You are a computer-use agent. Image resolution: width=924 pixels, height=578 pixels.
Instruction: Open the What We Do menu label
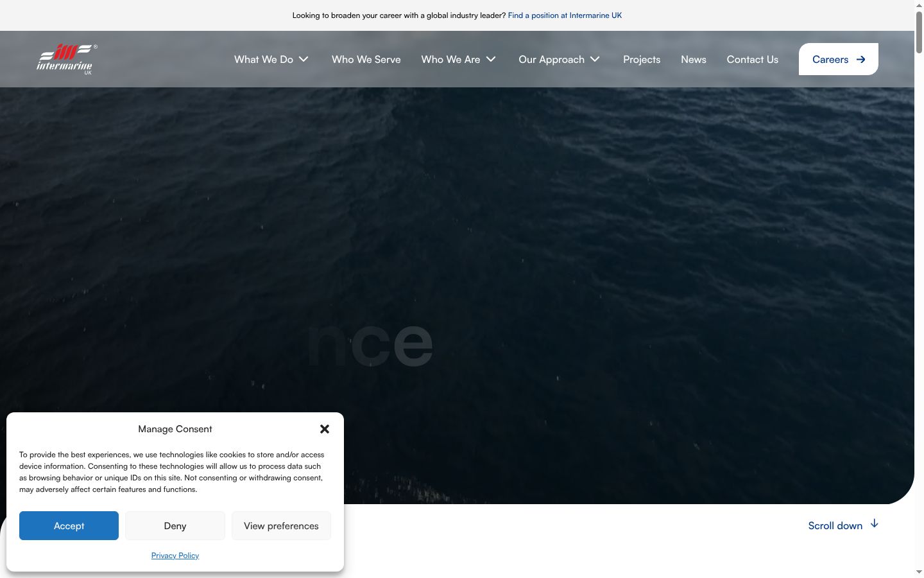[264, 59]
